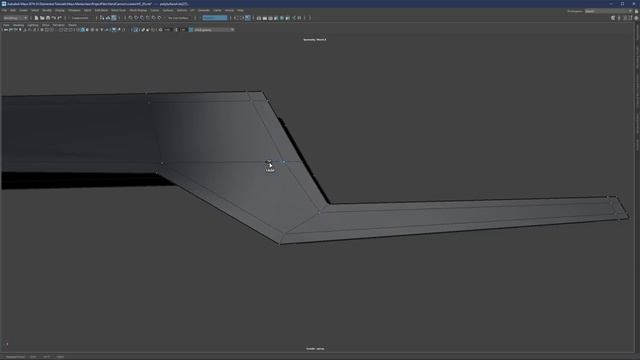Make the selected object live

(159, 18)
